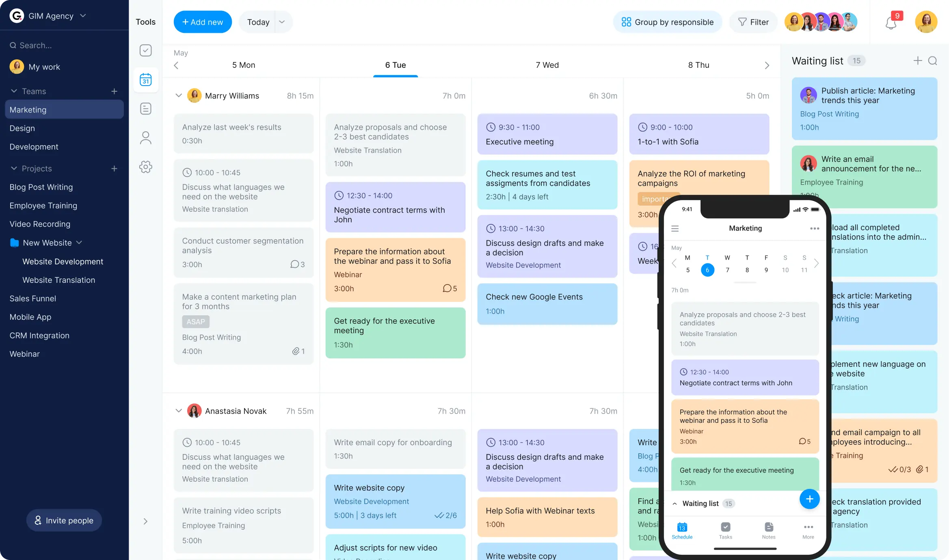Open the Filter button

click(753, 22)
